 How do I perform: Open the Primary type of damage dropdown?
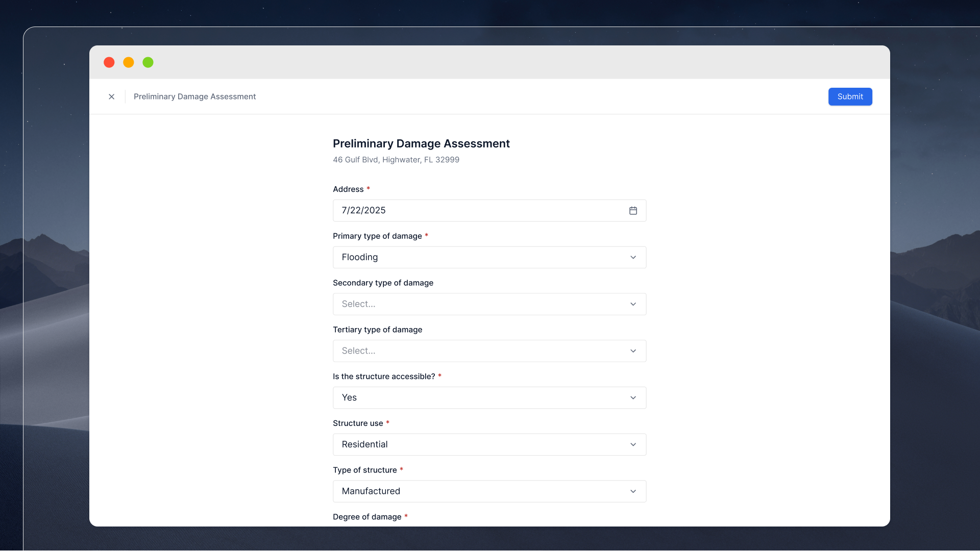tap(480, 258)
